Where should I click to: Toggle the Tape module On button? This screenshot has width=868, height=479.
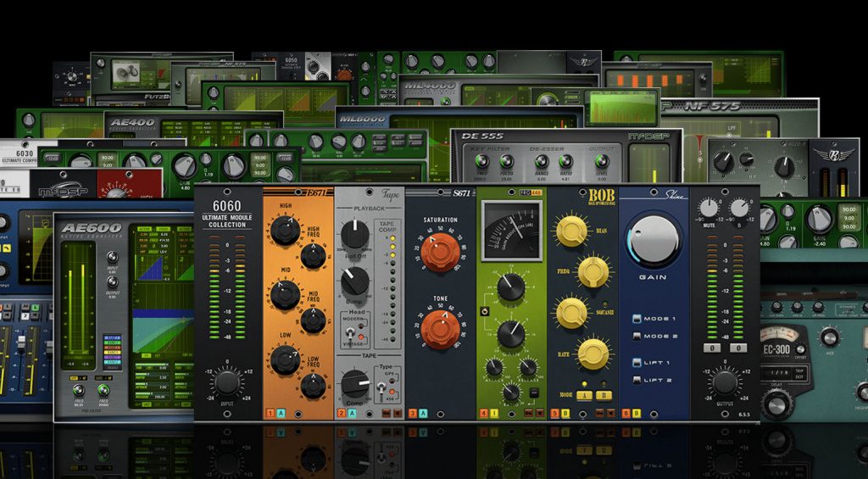pyautogui.click(x=387, y=413)
